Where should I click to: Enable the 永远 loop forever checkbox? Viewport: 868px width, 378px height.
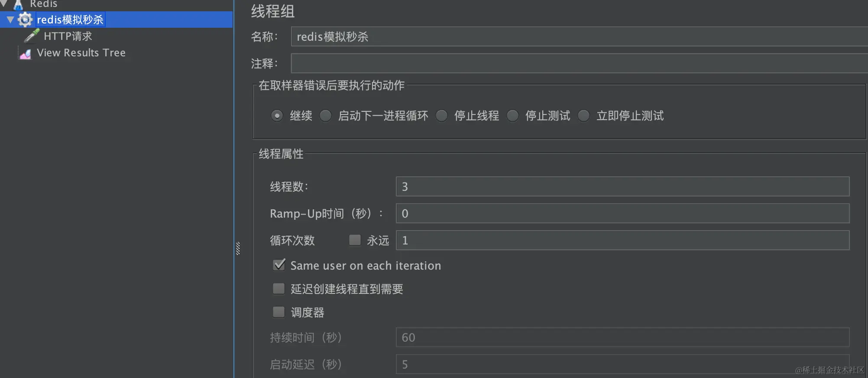[355, 240]
